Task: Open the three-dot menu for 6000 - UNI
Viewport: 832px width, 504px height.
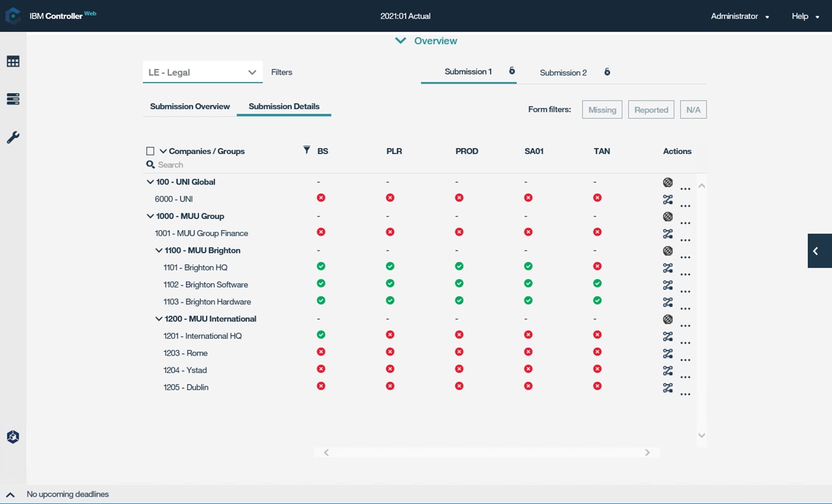Action: click(x=685, y=206)
